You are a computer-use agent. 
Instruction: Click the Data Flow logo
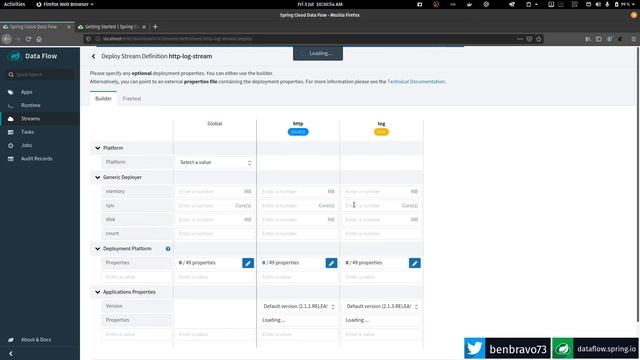click(33, 56)
